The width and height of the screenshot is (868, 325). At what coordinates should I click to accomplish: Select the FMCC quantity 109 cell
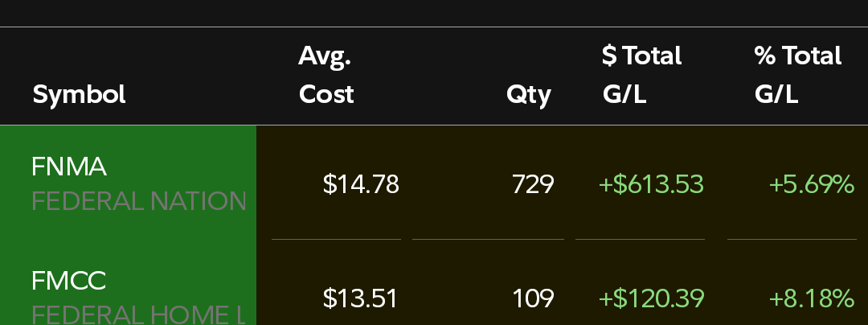tap(533, 299)
